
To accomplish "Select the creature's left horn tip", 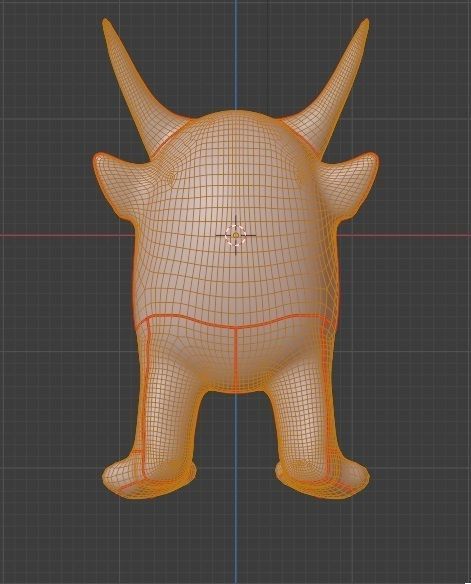I will pos(106,23).
